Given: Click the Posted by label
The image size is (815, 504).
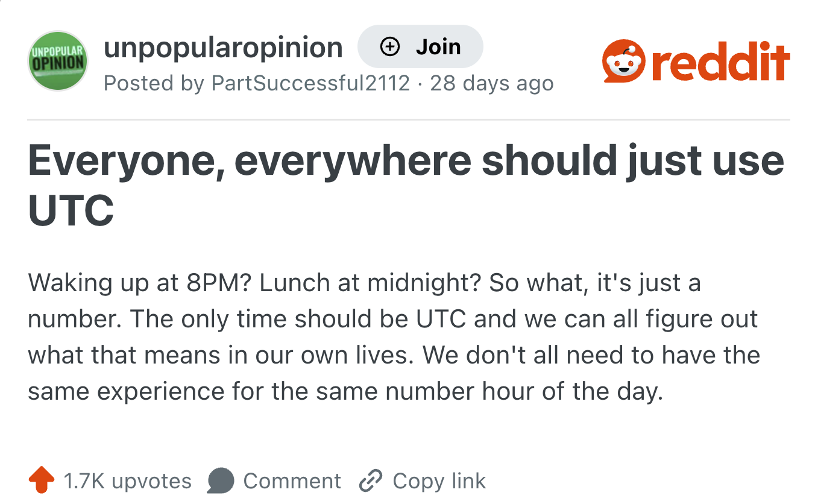Looking at the screenshot, I should coord(154,83).
